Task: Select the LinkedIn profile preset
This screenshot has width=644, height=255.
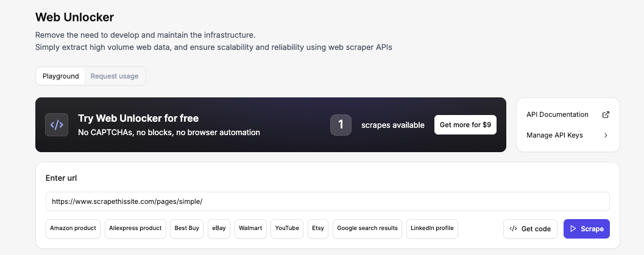Action: [x=432, y=228]
